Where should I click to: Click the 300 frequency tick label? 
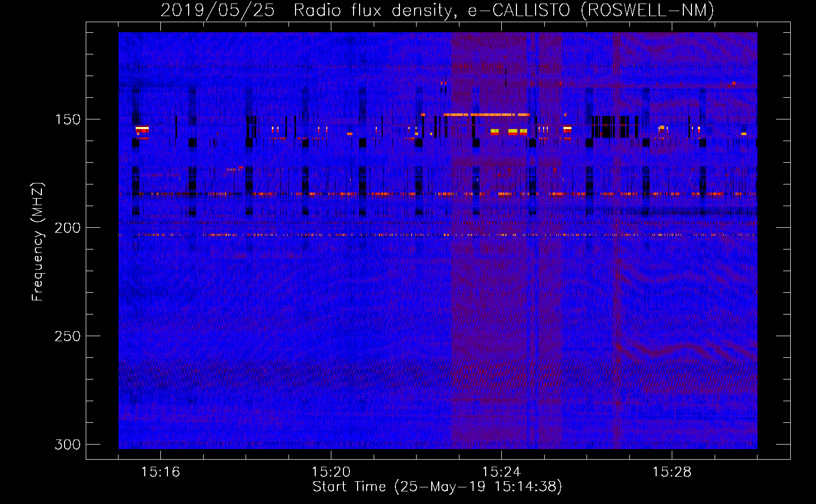[x=68, y=445]
